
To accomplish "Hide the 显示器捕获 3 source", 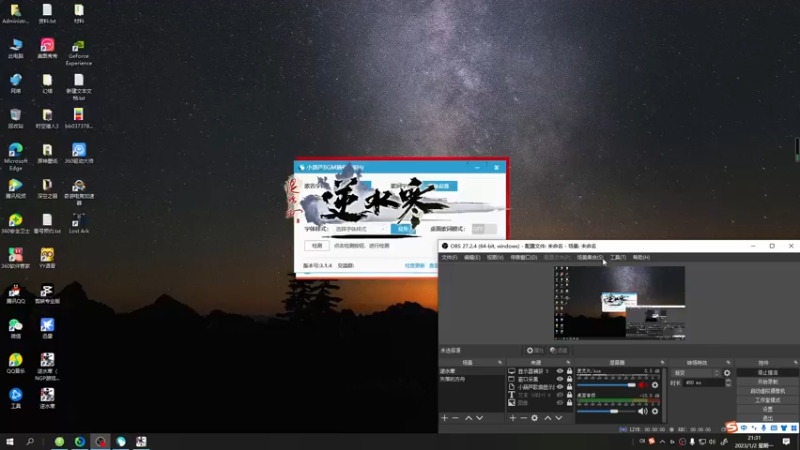I will (x=560, y=371).
